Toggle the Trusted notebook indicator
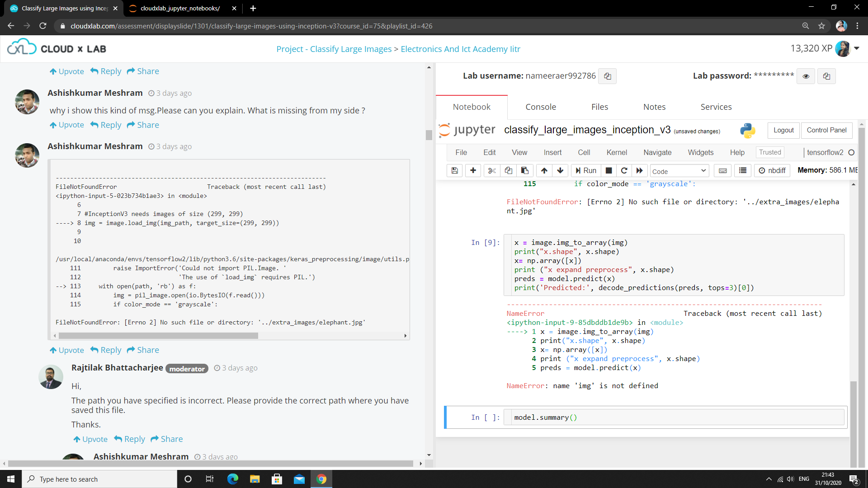The width and height of the screenshot is (868, 488). click(769, 152)
